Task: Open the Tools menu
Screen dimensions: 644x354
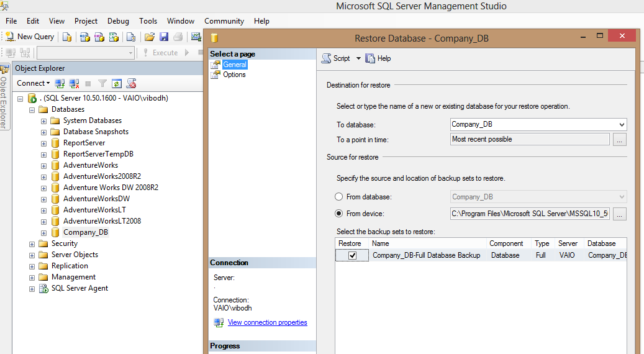Action: point(148,21)
